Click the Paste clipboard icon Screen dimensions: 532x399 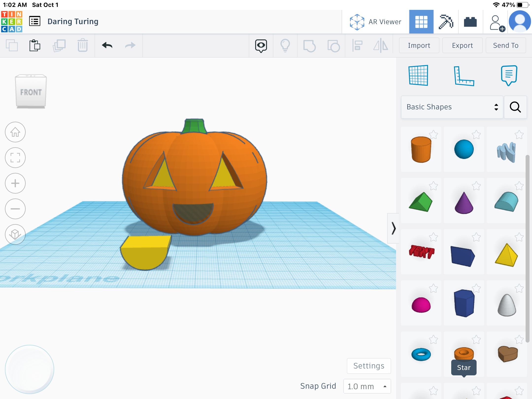point(35,45)
